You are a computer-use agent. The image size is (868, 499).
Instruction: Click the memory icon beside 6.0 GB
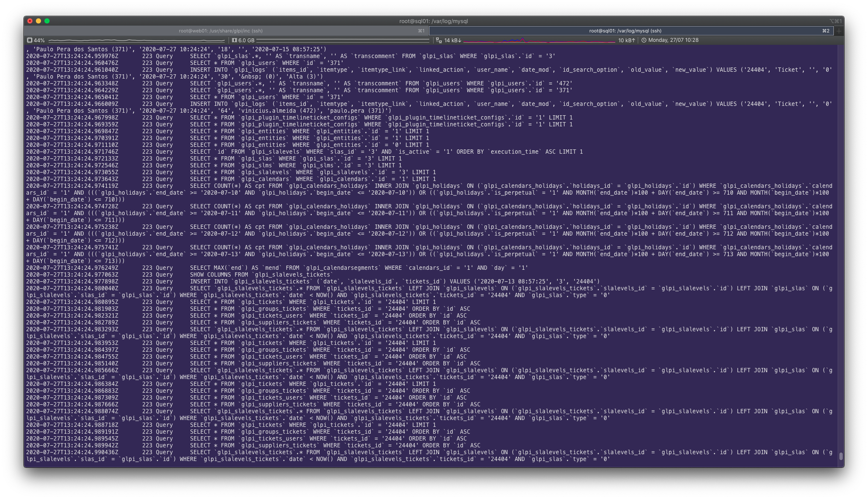(234, 40)
